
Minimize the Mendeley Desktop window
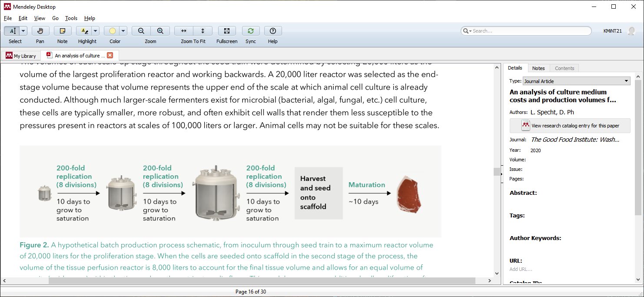coord(594,7)
